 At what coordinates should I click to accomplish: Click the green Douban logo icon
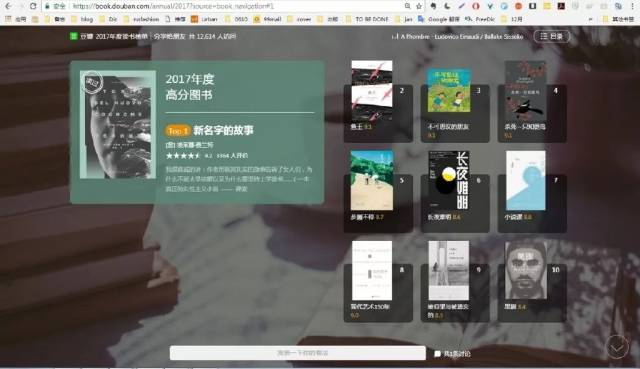74,36
